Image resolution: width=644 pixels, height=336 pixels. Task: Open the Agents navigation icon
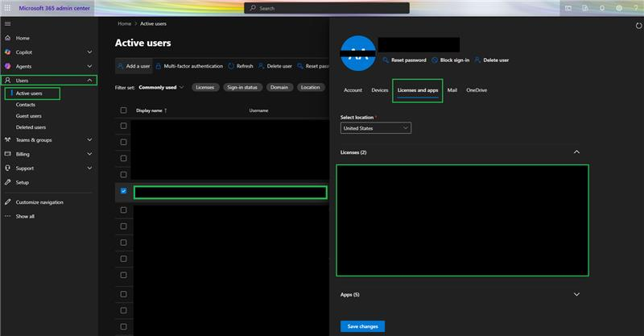8,66
